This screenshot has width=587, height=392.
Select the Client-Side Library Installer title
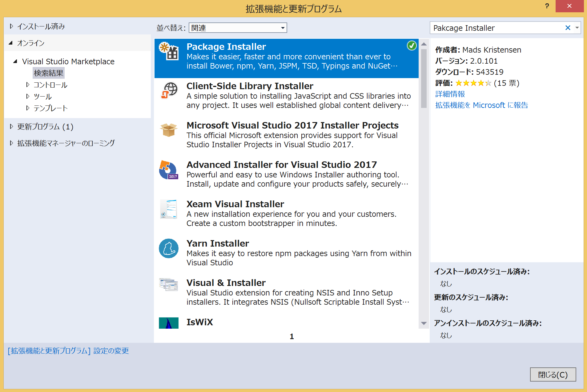[250, 86]
